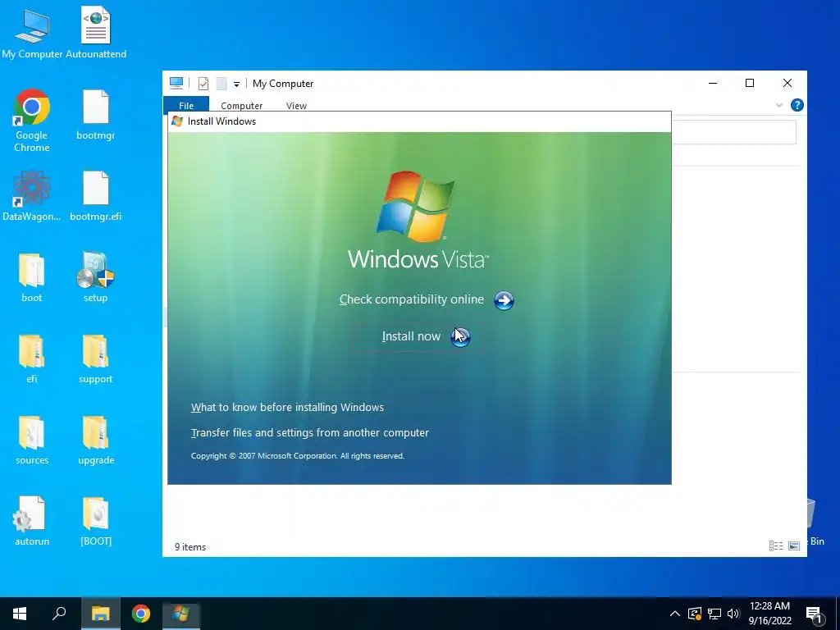Open the volume speaker icon in tray
The height and width of the screenshot is (630, 840).
click(733, 614)
